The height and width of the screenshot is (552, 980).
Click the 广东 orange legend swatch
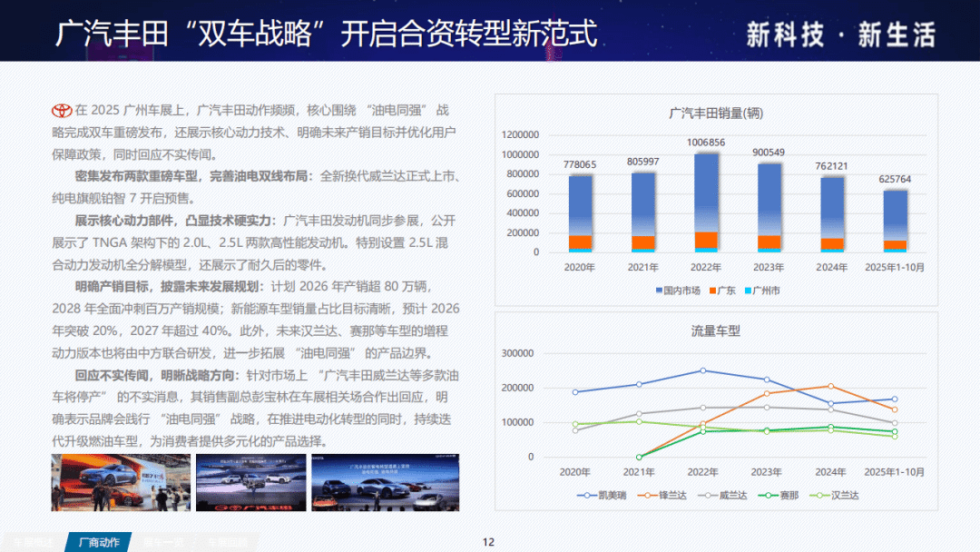[713, 291]
